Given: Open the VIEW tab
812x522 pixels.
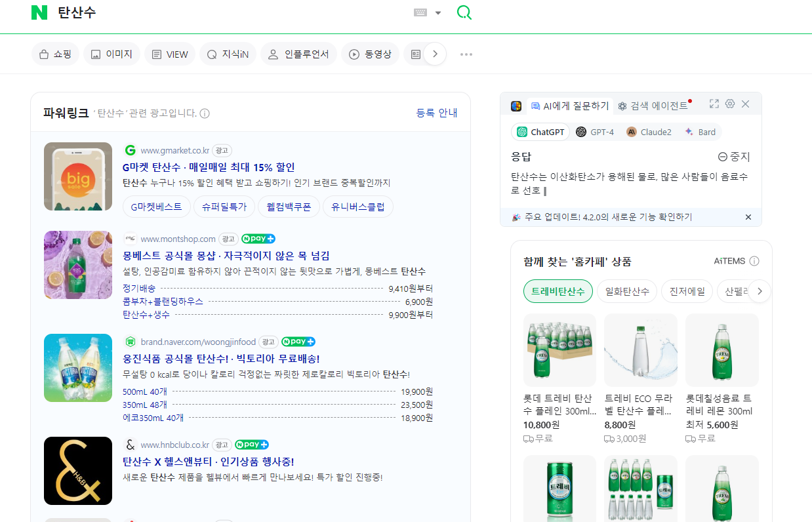Looking at the screenshot, I should 170,54.
